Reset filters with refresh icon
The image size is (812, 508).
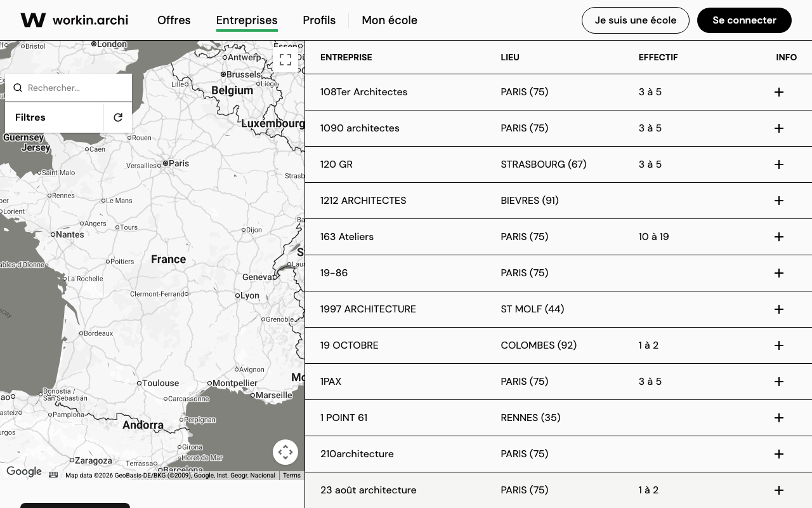pos(118,117)
